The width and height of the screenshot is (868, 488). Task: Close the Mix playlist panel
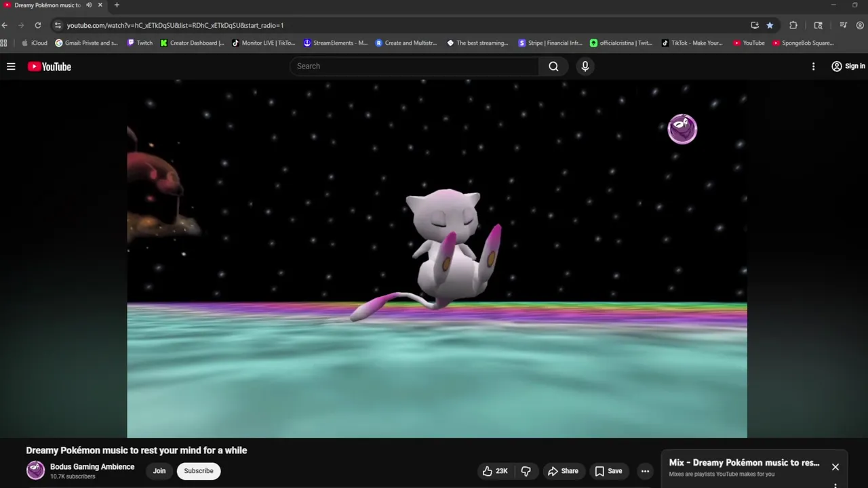pos(835,467)
